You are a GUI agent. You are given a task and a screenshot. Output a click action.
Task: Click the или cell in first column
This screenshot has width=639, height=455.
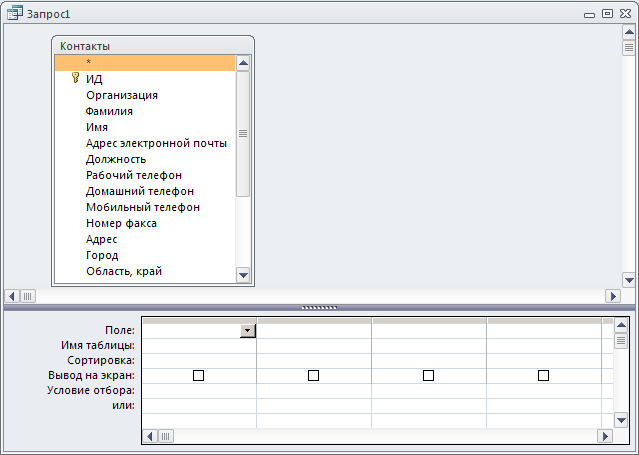point(199,406)
